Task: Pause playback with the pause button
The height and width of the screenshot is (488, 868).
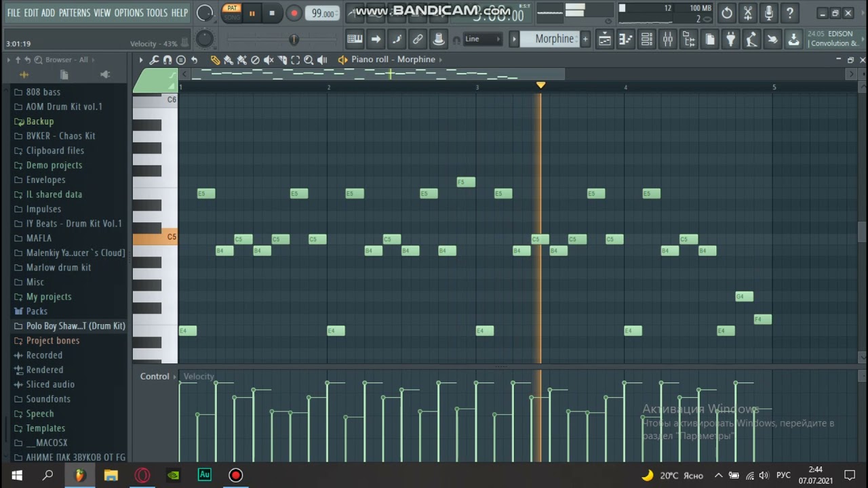Action: (252, 13)
